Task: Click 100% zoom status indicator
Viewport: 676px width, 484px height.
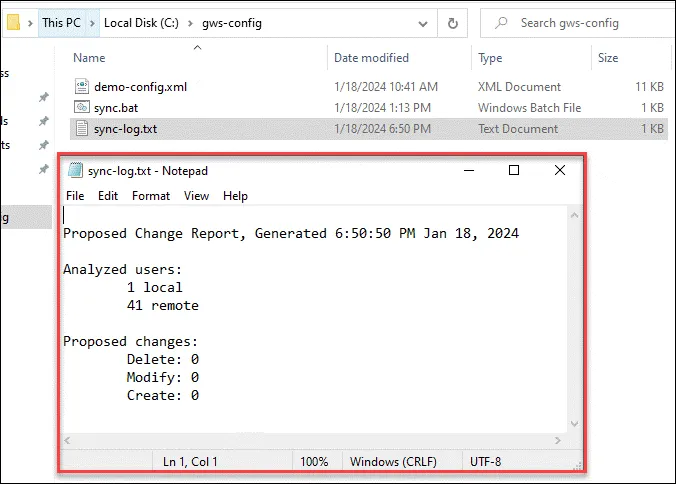Action: tap(314, 462)
